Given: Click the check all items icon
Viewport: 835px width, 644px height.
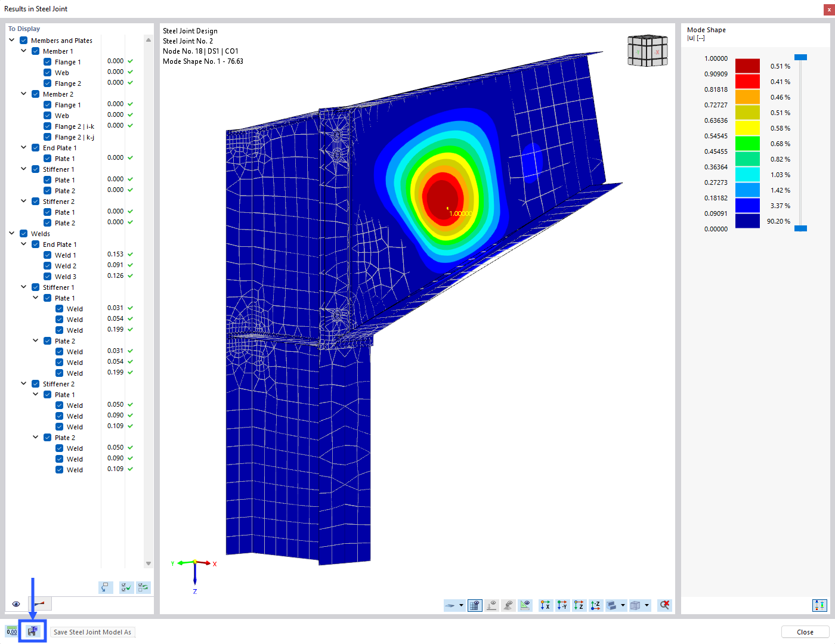Looking at the screenshot, I should 126,587.
